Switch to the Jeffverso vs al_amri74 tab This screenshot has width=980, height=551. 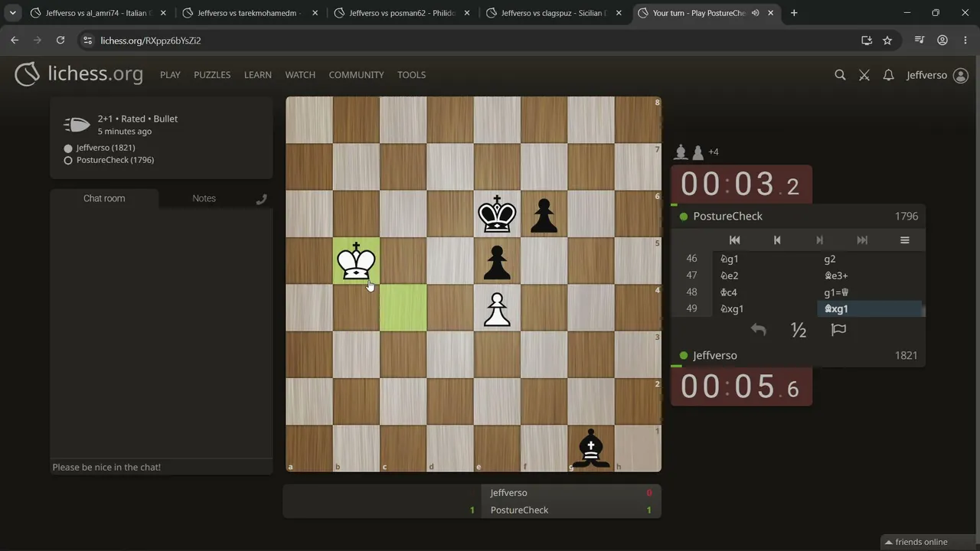pos(97,13)
